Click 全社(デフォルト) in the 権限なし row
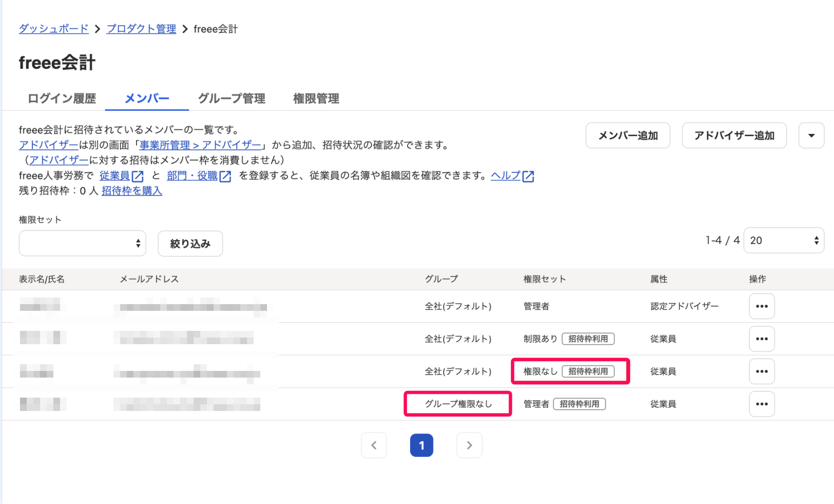 click(458, 371)
